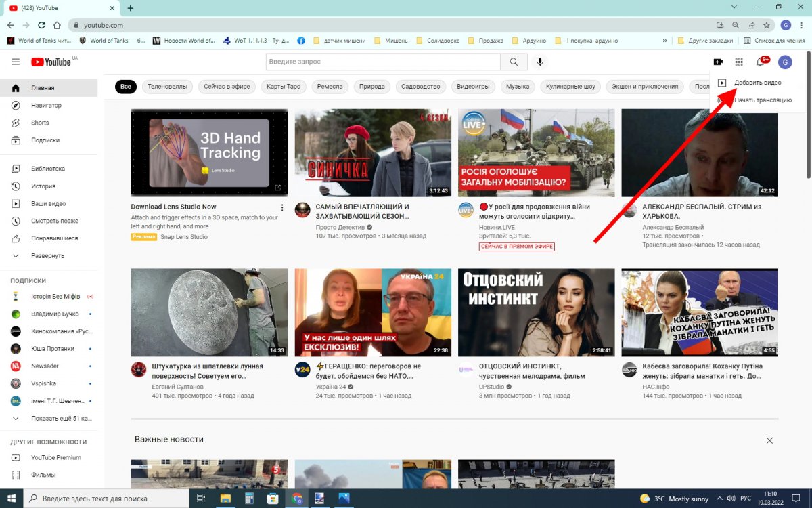Screen dimensions: 812x508
Task: Reload the page in browser
Action: [x=41, y=25]
